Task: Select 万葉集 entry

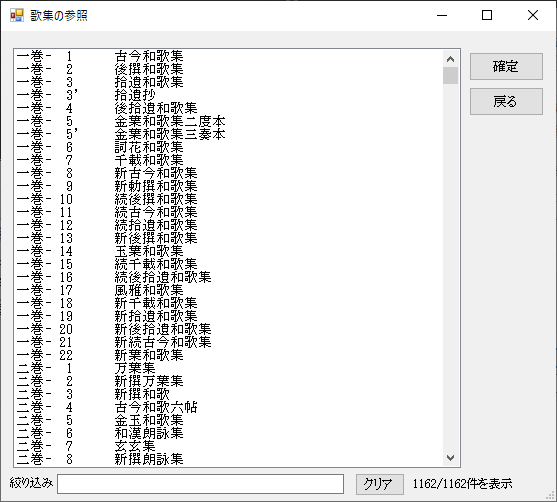Action: [x=229, y=368]
